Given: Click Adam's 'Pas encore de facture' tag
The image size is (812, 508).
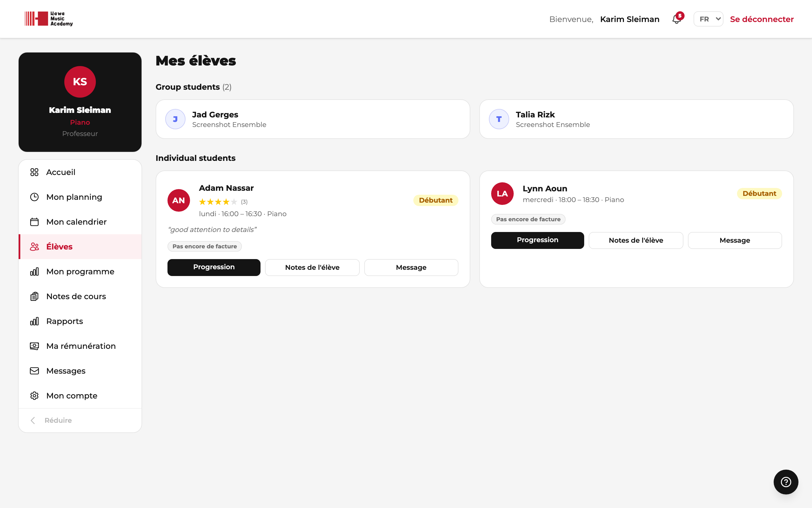Looking at the screenshot, I should pyautogui.click(x=205, y=246).
